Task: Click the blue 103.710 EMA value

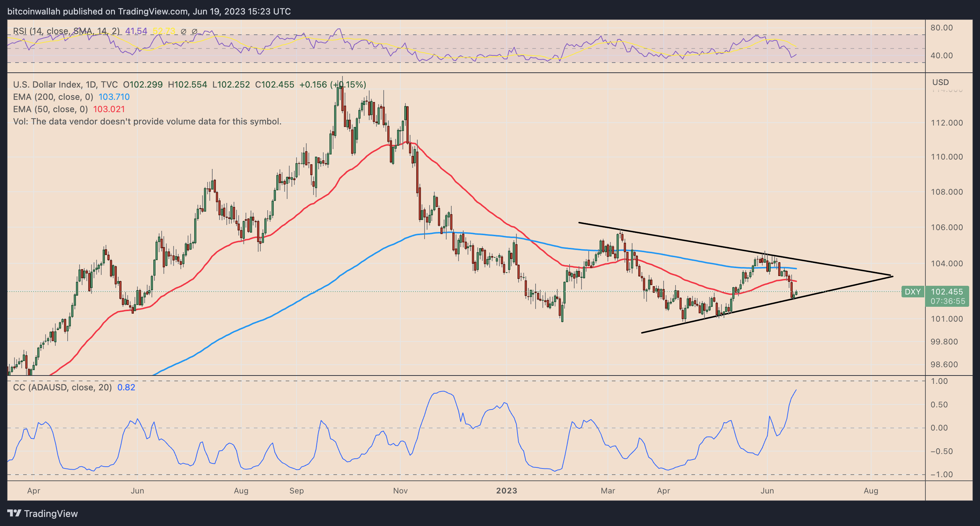Action: pyautogui.click(x=114, y=97)
